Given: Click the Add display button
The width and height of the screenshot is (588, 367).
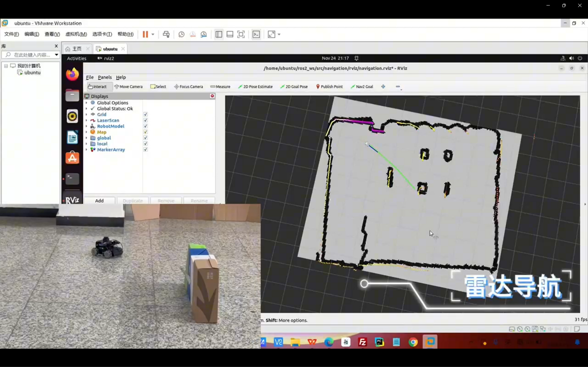Looking at the screenshot, I should tap(99, 201).
